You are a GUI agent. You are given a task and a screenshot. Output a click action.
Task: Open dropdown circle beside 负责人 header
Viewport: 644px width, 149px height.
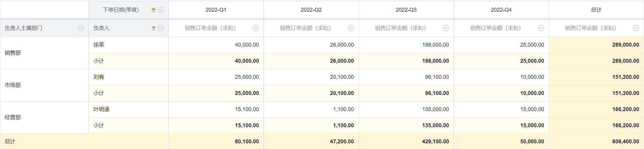(161, 28)
